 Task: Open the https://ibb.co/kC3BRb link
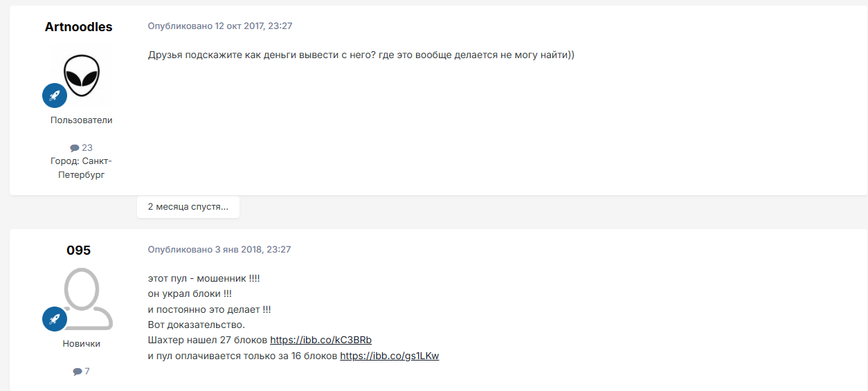coord(321,340)
